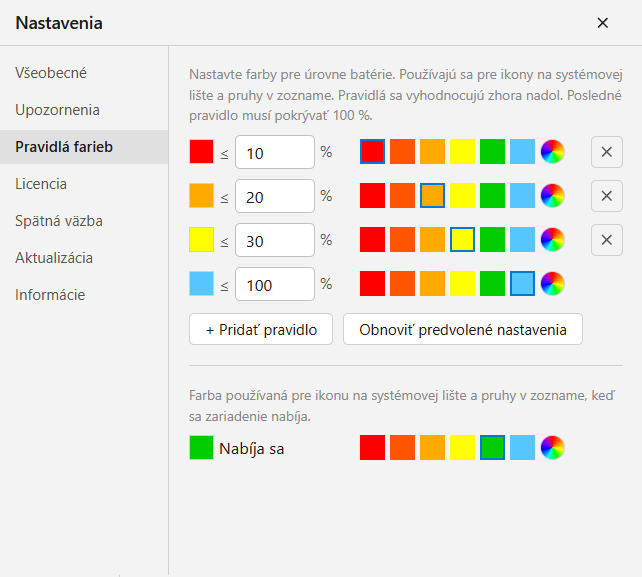The image size is (642, 577).
Task: Choose red palette color in 20 % row
Action: point(372,195)
